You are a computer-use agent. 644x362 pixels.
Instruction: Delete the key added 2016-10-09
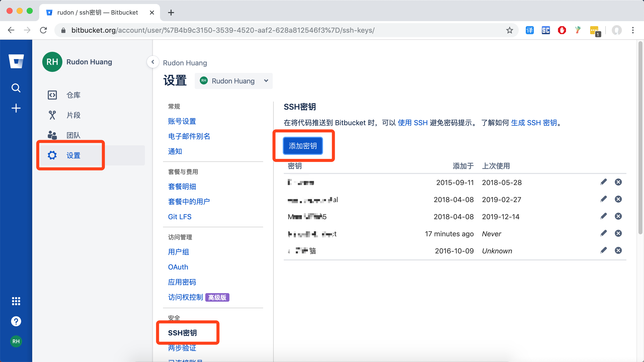click(x=618, y=250)
